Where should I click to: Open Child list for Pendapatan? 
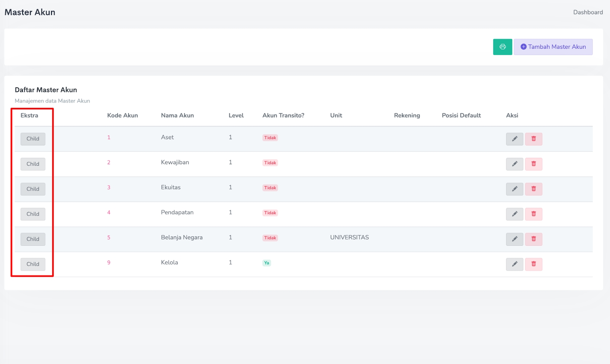pyautogui.click(x=33, y=214)
